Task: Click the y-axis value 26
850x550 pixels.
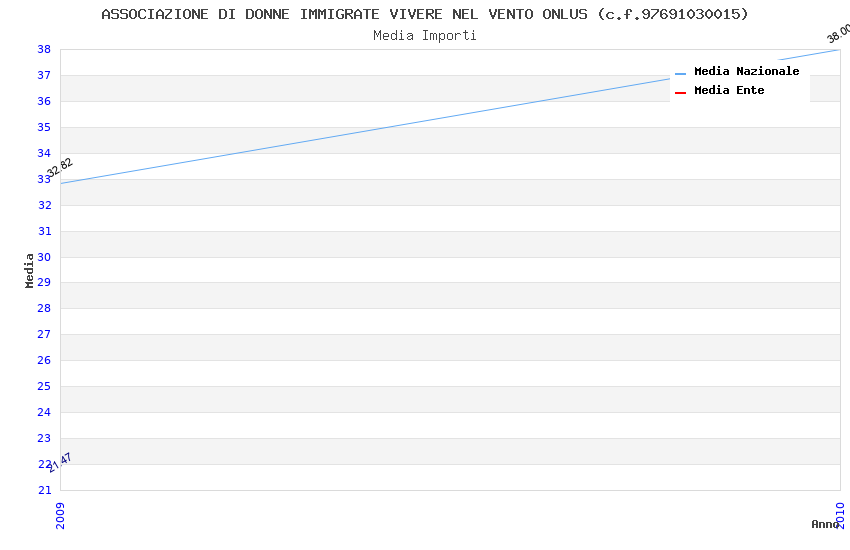Action: tap(44, 360)
